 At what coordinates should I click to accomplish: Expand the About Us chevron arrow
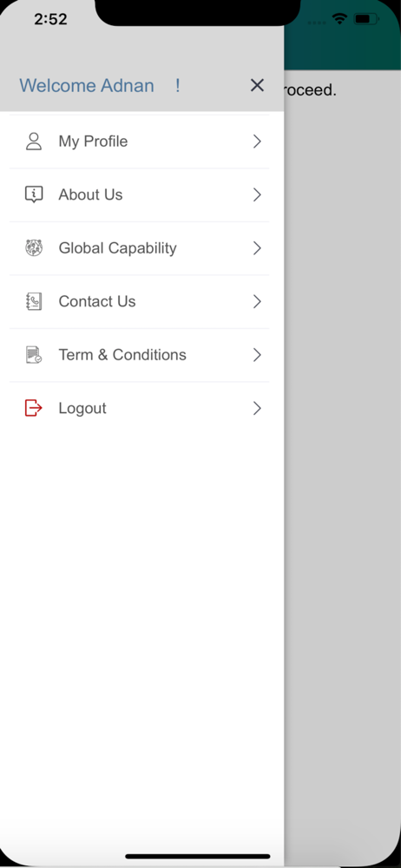pos(257,194)
